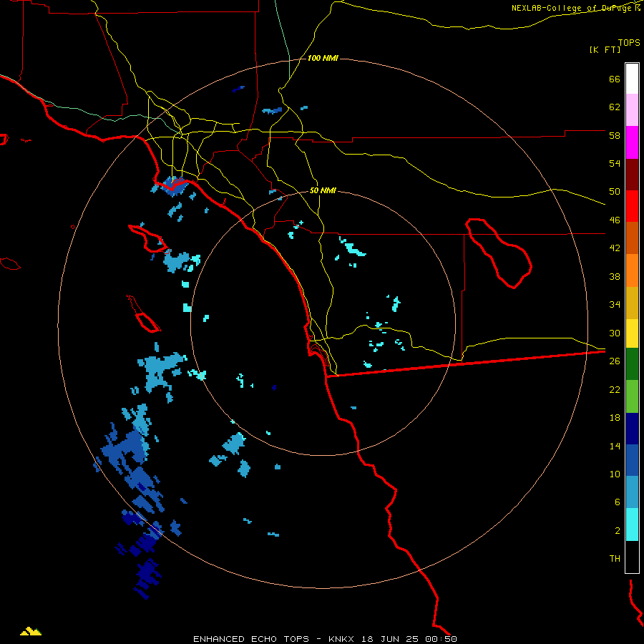The width and height of the screenshot is (644, 644).
Task: Click the 'NEXLAB-College of DuPage' credit text
Action: [572, 8]
